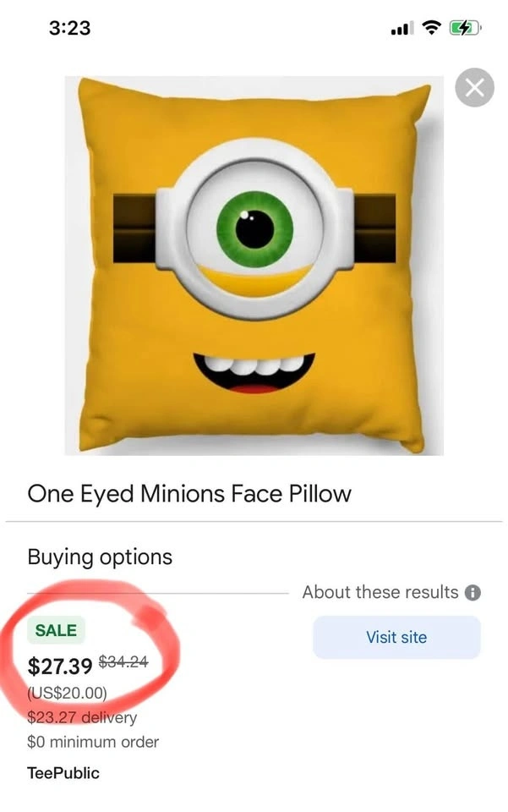Open the TeePublic seller name

(63, 772)
